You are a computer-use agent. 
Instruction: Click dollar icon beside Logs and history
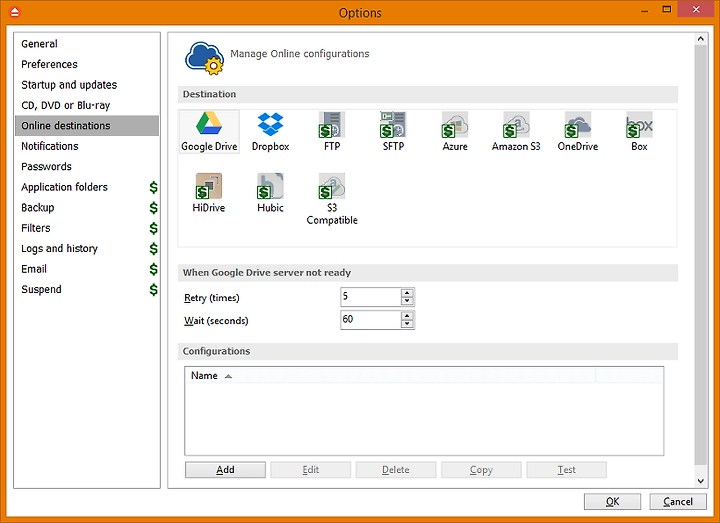(x=153, y=248)
